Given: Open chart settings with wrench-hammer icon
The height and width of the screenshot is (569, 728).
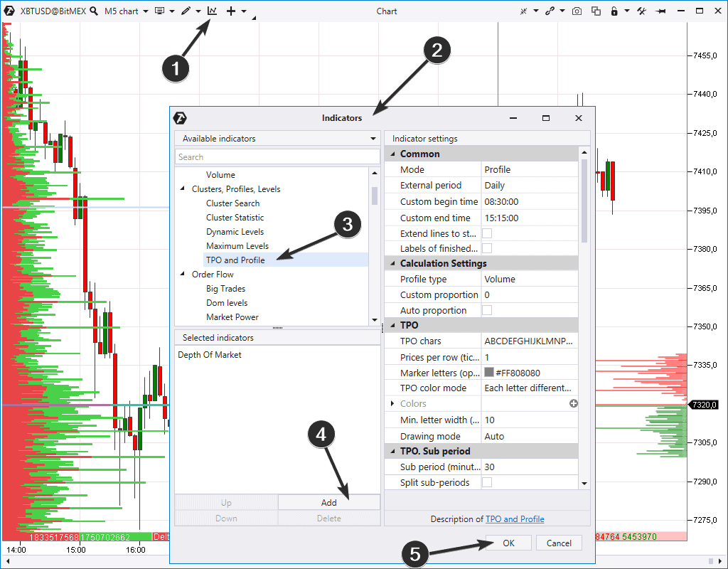Looking at the screenshot, I should [641, 11].
